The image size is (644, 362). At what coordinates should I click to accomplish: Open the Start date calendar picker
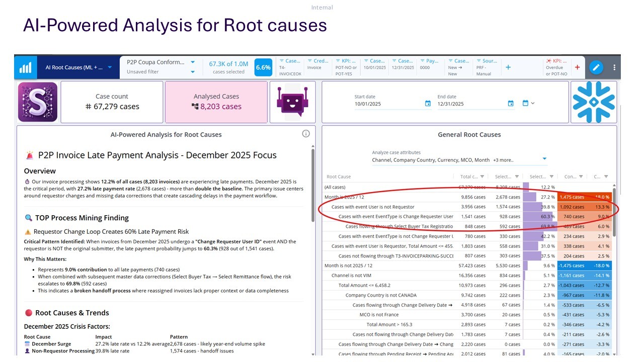tap(428, 104)
